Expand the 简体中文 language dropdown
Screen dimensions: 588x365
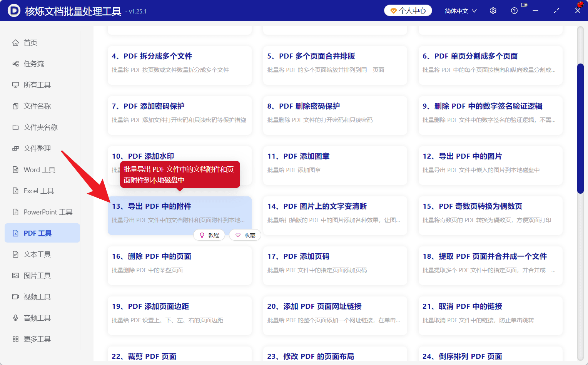click(x=461, y=11)
